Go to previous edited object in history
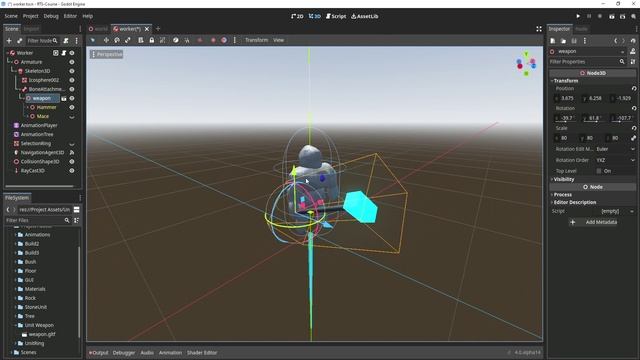The height and width of the screenshot is (360, 640). (616, 41)
